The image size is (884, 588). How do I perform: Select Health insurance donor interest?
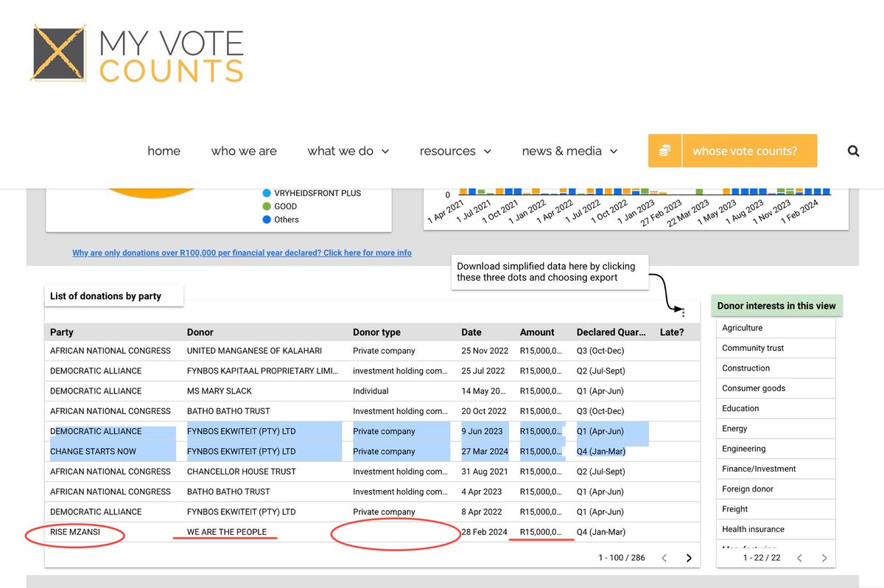point(776,529)
